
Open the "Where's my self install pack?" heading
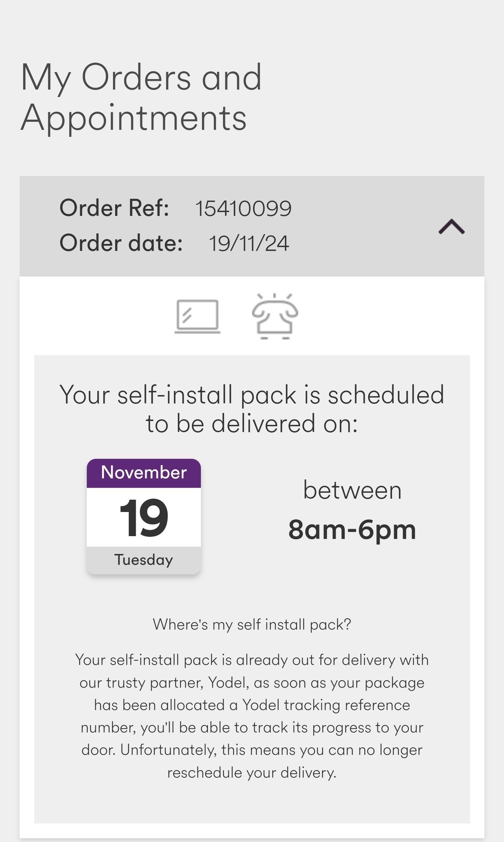252,625
